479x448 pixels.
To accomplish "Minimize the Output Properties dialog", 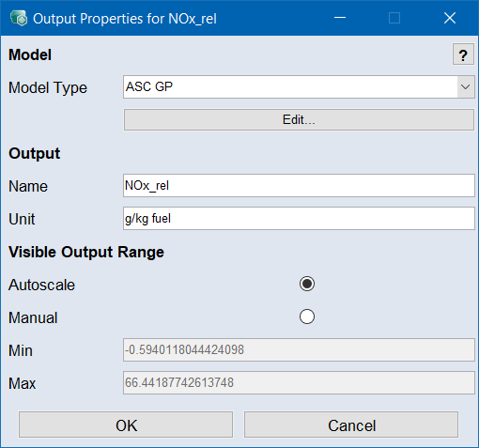I will [x=340, y=18].
